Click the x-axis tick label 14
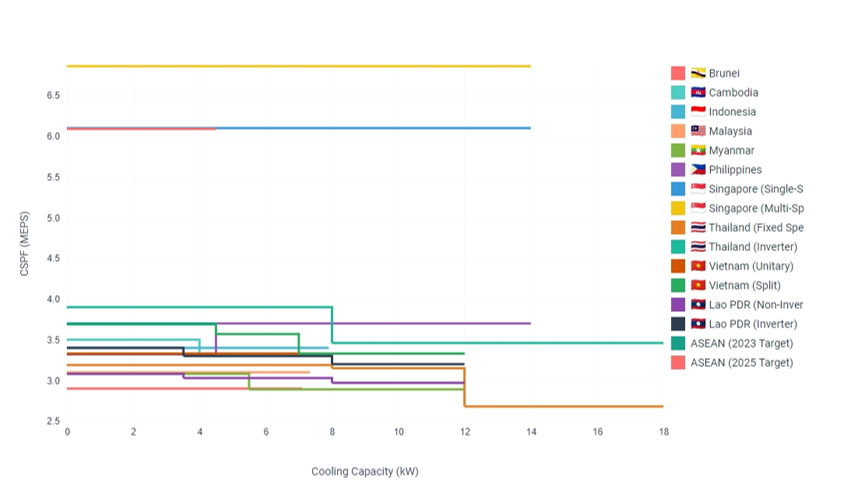 coord(531,431)
